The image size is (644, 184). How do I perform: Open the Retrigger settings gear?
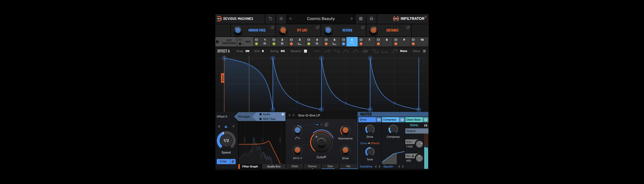(283, 114)
